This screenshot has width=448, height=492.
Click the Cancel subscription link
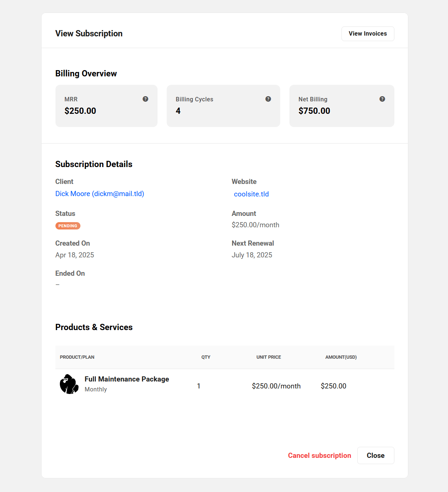click(319, 456)
